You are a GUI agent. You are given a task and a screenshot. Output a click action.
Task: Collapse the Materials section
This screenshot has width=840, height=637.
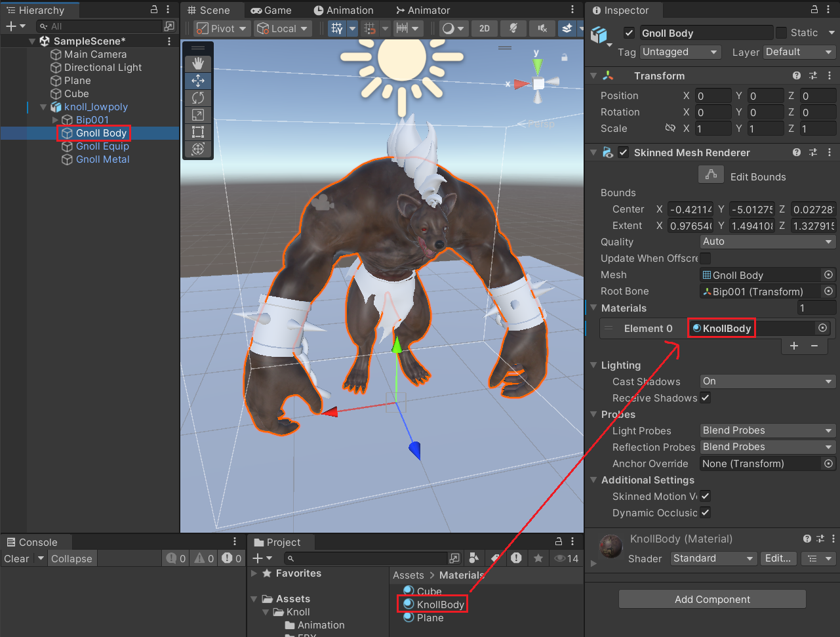(x=593, y=308)
